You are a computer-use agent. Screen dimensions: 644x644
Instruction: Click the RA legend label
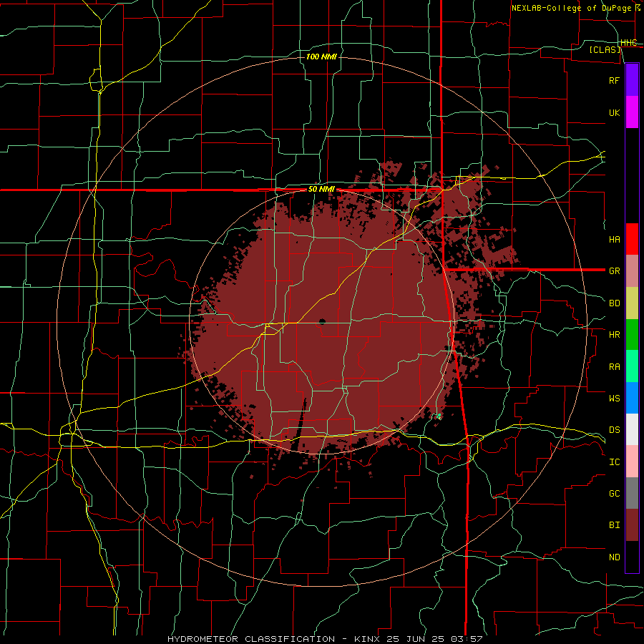(614, 367)
